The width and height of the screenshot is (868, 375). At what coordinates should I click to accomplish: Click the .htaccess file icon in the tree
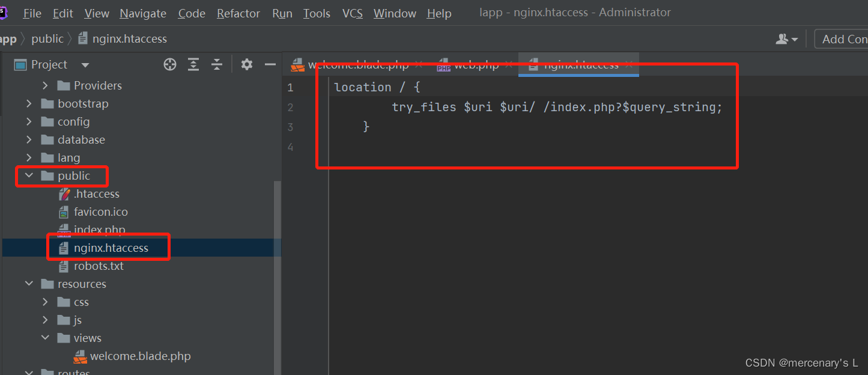(x=65, y=194)
